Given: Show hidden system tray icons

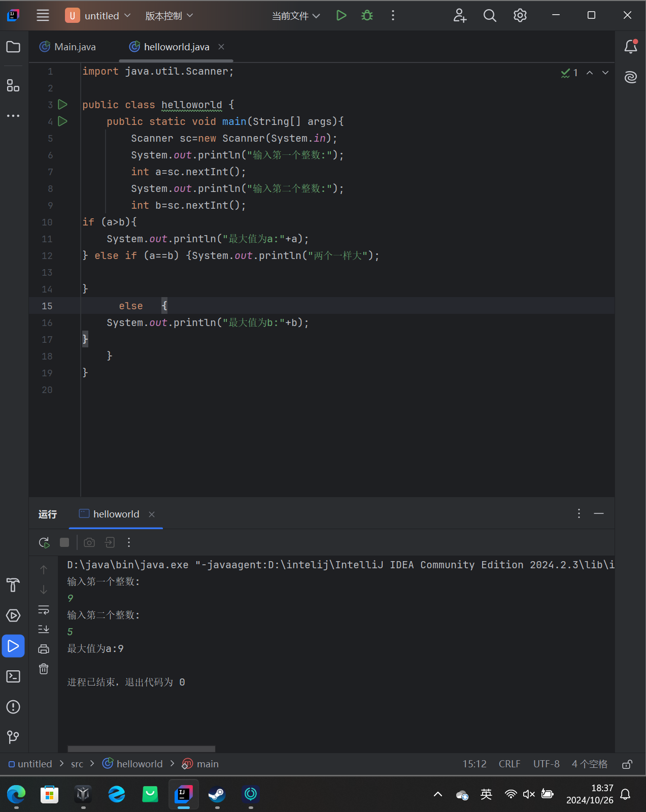Looking at the screenshot, I should point(438,794).
